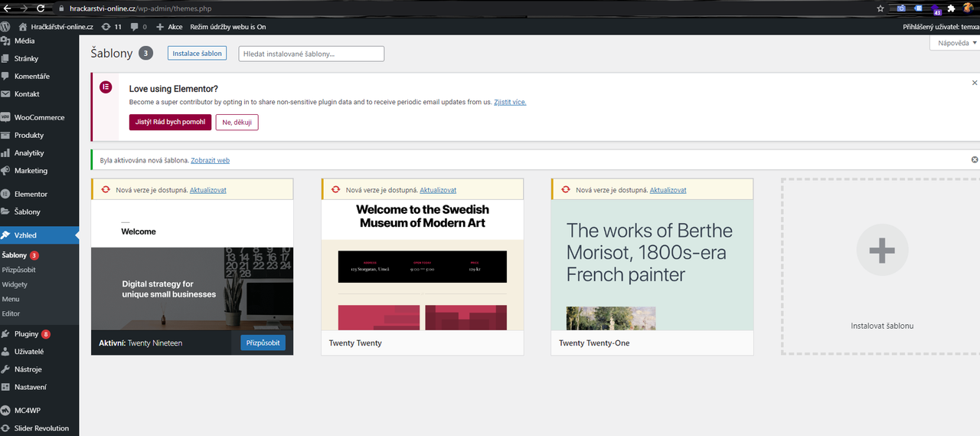
Task: Open the comments bubble in the admin bar
Action: pyautogui.click(x=139, y=27)
